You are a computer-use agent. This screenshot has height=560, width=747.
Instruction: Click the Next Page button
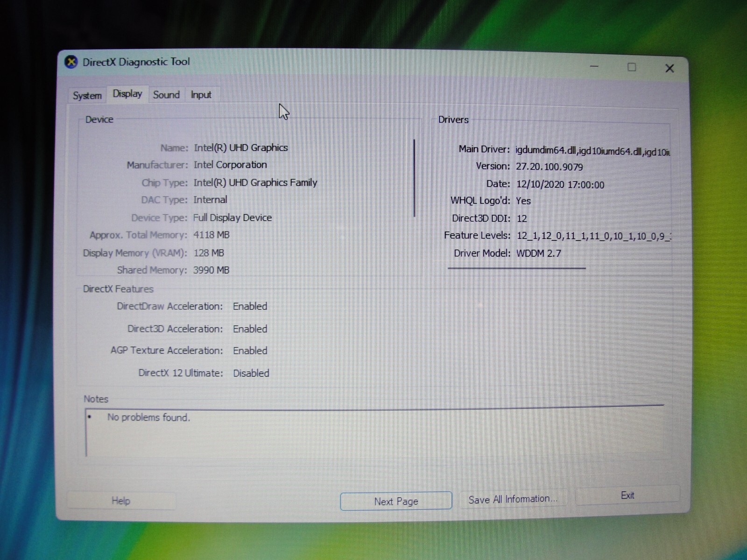[396, 501]
